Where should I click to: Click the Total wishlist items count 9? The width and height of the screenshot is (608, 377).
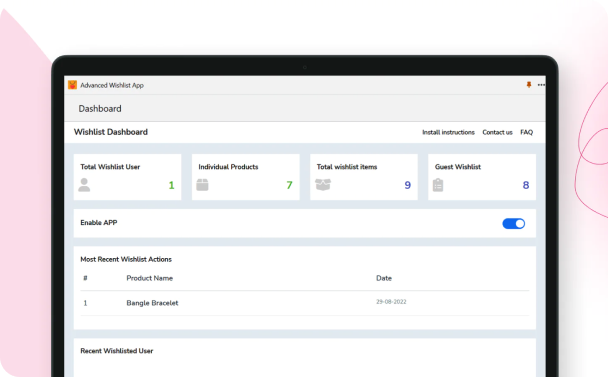click(x=408, y=185)
